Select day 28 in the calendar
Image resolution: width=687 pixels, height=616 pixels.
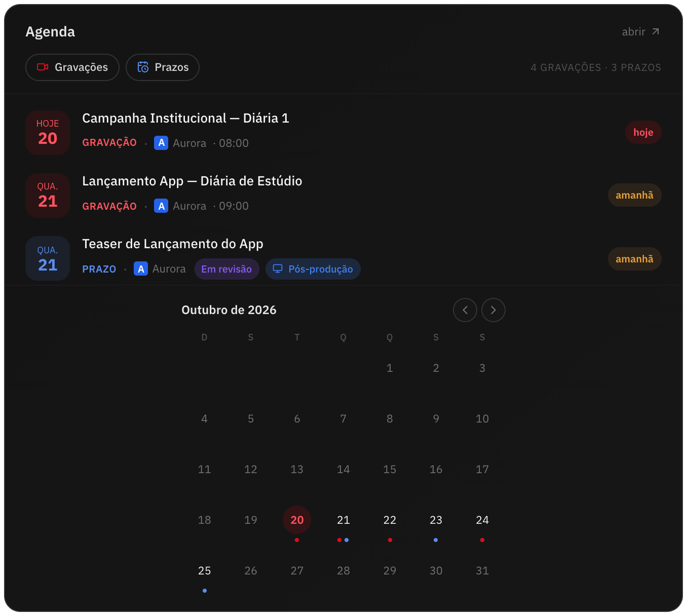click(343, 570)
